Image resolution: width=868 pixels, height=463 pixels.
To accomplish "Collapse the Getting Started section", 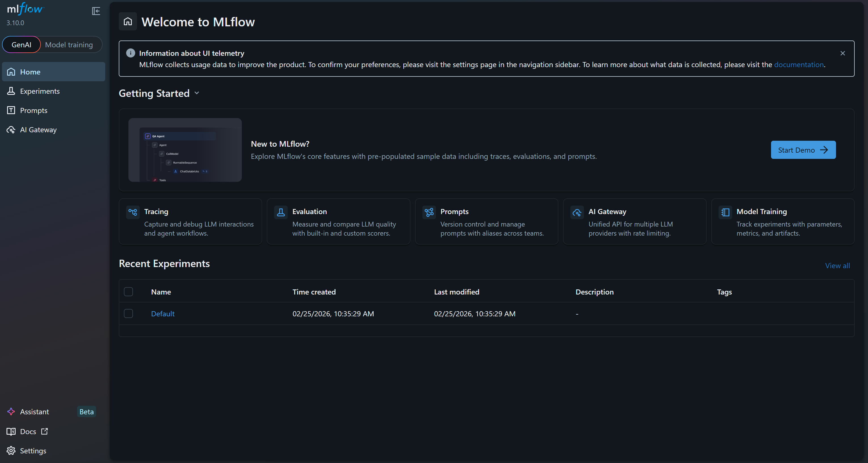I will click(x=197, y=93).
